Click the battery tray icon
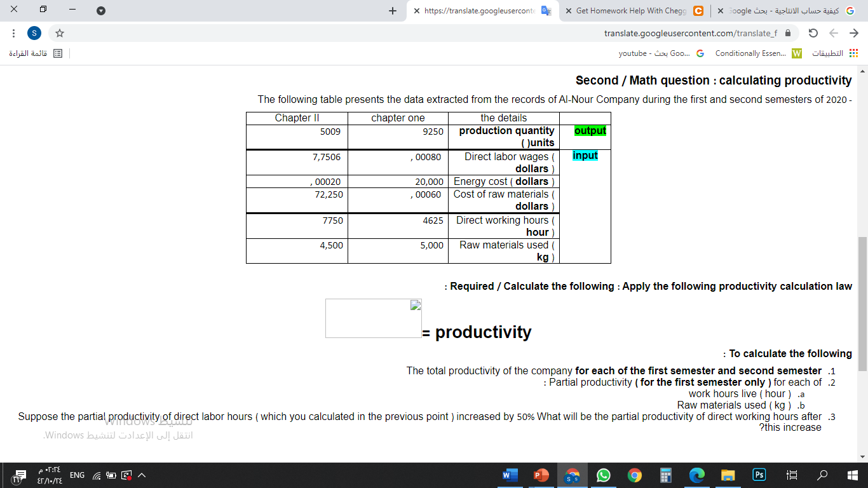868x488 pixels. [x=111, y=475]
